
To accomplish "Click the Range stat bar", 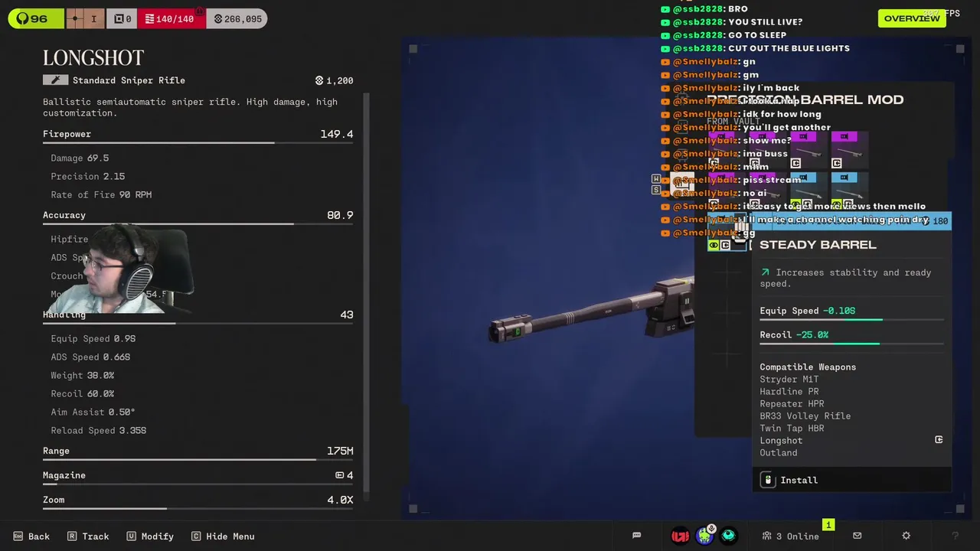I will tap(198, 460).
